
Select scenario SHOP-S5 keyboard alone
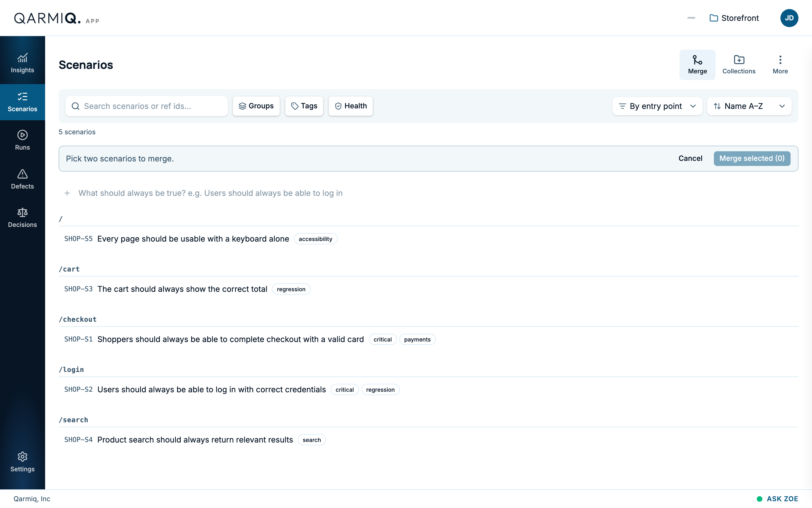tap(429, 239)
